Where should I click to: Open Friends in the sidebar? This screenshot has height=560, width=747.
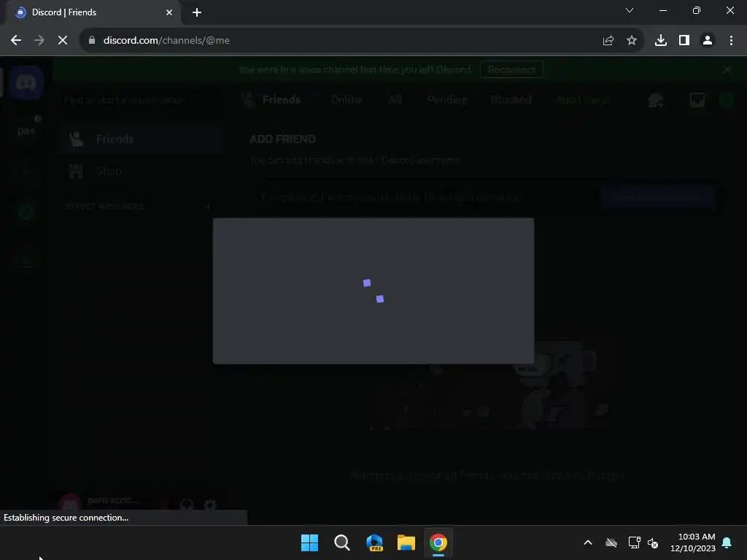[x=141, y=139]
